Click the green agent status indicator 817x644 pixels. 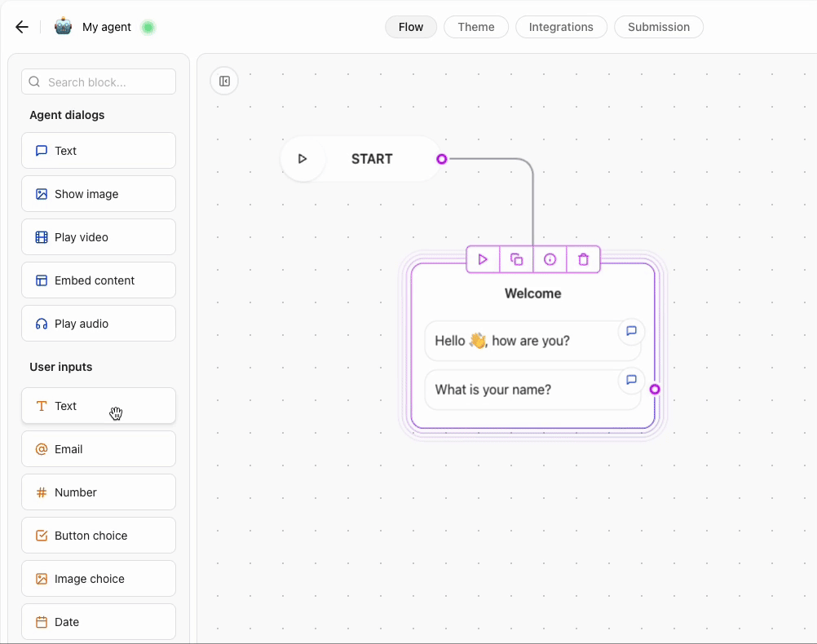148,27
